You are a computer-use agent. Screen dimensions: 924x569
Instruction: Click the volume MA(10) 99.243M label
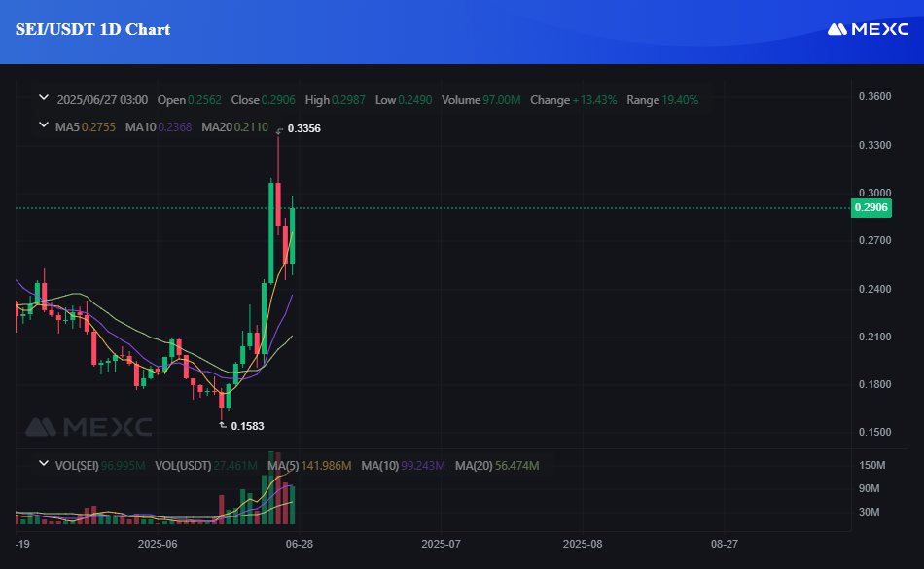(403, 466)
